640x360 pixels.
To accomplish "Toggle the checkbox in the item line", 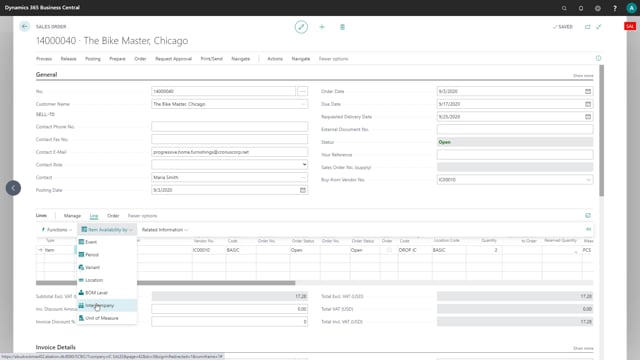I will coord(389,250).
